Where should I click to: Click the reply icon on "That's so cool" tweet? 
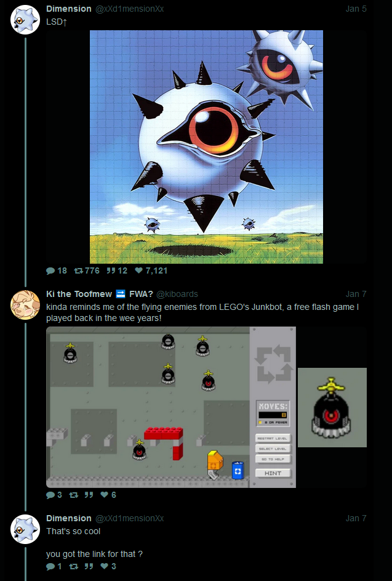click(50, 567)
